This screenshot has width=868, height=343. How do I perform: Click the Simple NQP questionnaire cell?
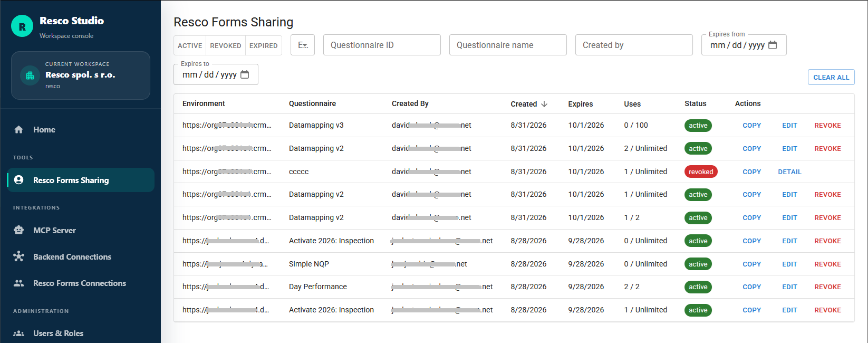[x=308, y=264]
